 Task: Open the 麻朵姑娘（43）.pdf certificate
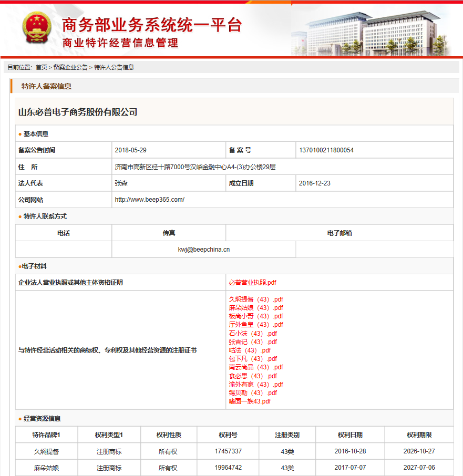point(256,308)
